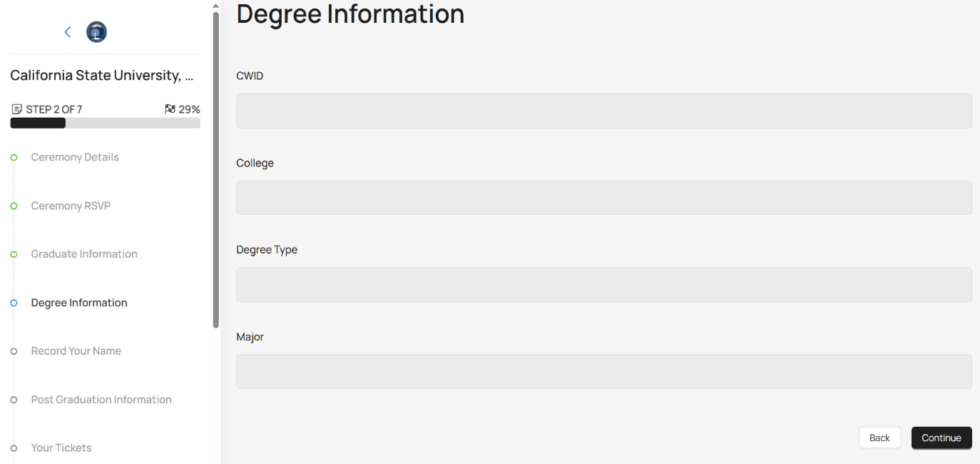Click the green circle beside Ceremony RSVP

14,206
